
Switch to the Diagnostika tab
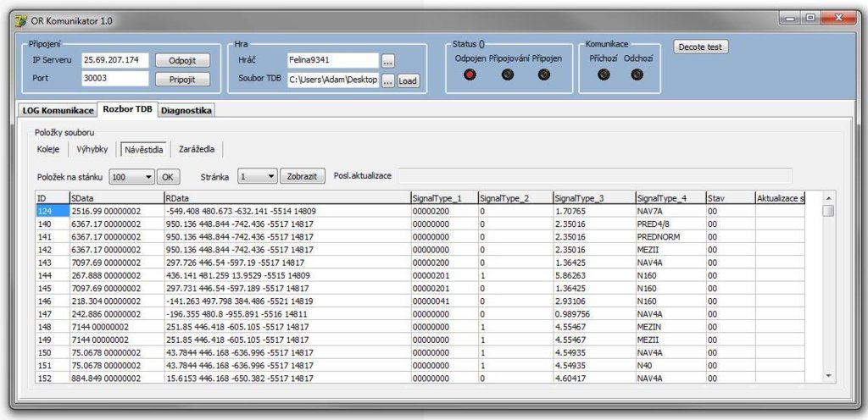tap(186, 111)
